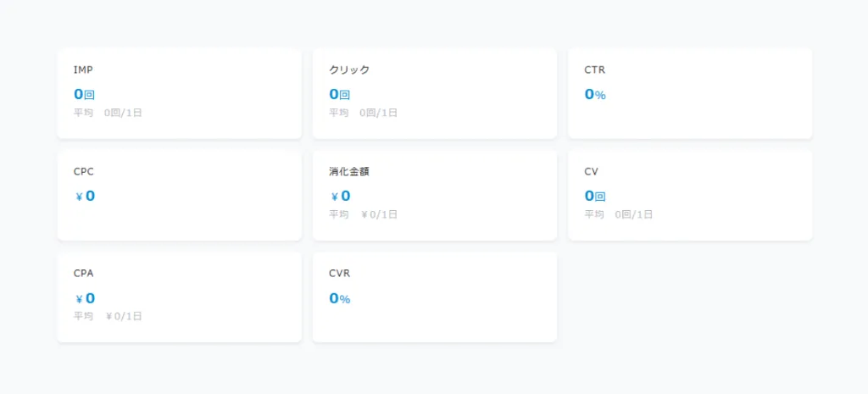Open the CPA metric card

tap(180, 297)
